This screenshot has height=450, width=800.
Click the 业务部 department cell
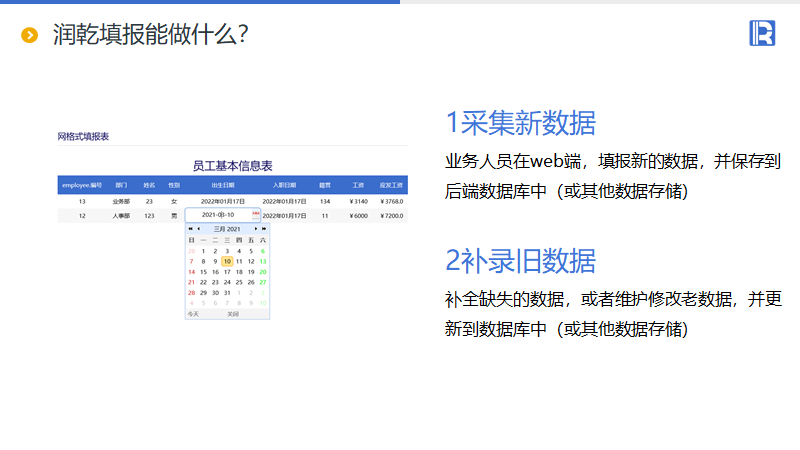(x=121, y=202)
